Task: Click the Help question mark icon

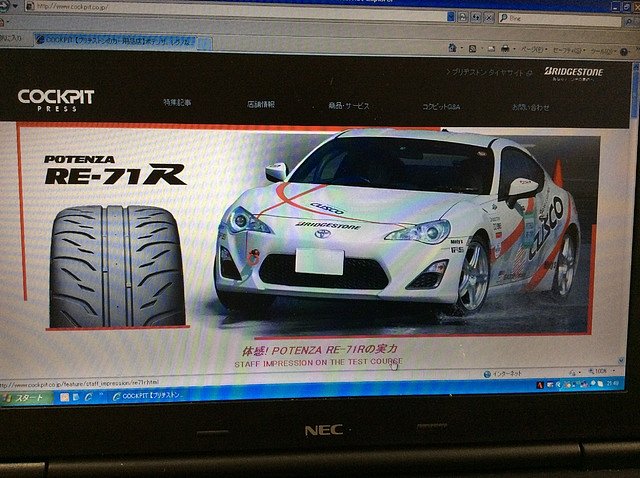Action: tap(624, 52)
